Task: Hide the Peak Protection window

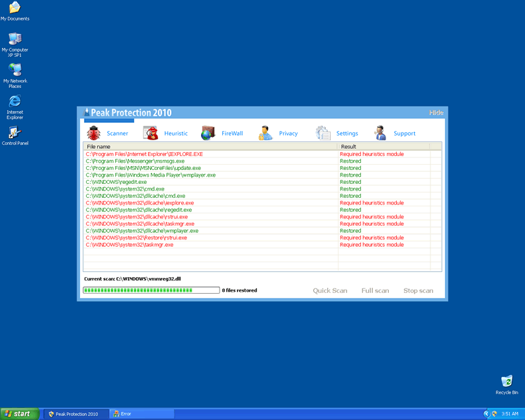Action: pyautogui.click(x=436, y=113)
